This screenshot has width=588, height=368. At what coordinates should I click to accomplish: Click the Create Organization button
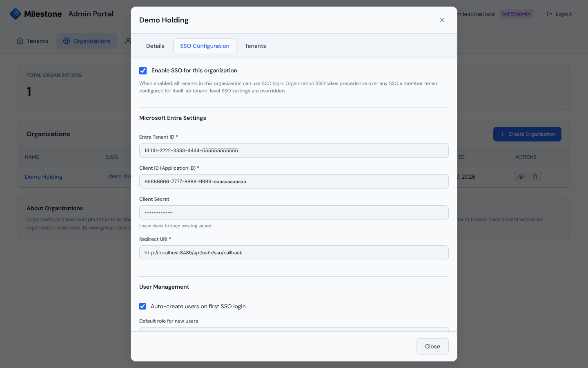click(x=527, y=134)
